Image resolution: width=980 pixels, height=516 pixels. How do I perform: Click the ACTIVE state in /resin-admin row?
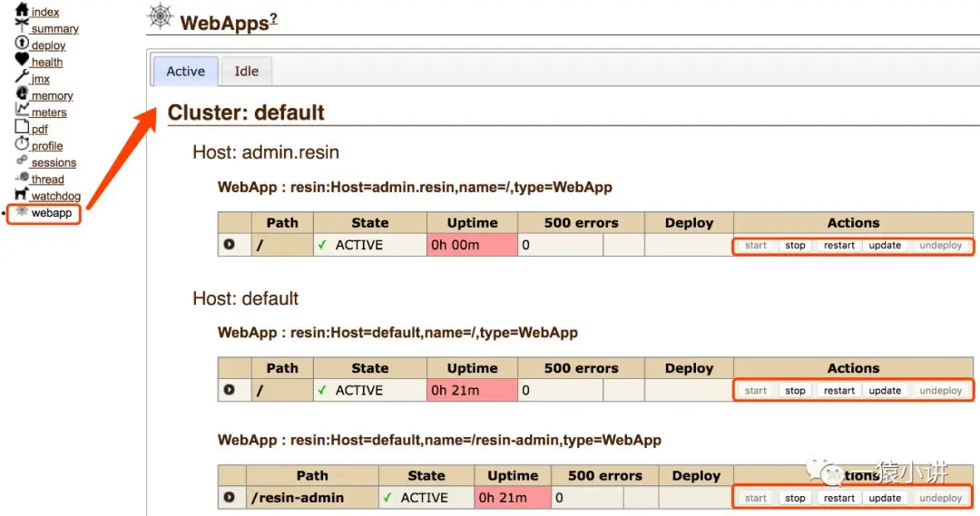426,497
